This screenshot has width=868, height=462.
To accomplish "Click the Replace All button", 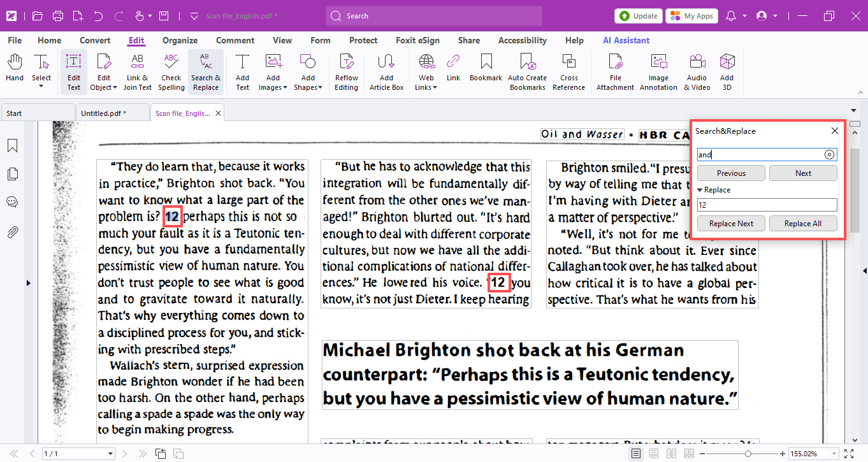I will (x=803, y=224).
